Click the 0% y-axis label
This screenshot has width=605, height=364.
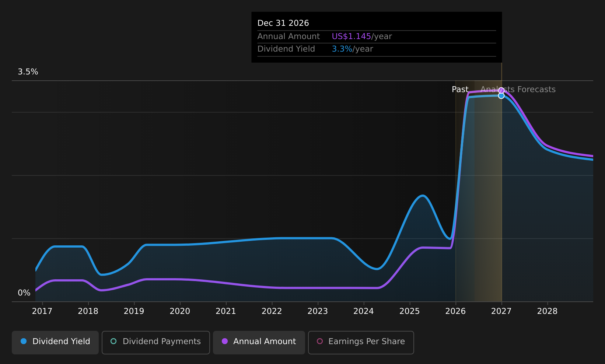tap(24, 293)
